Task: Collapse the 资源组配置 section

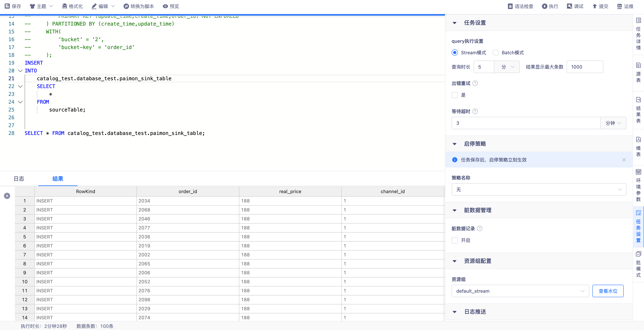Action: coord(455,261)
